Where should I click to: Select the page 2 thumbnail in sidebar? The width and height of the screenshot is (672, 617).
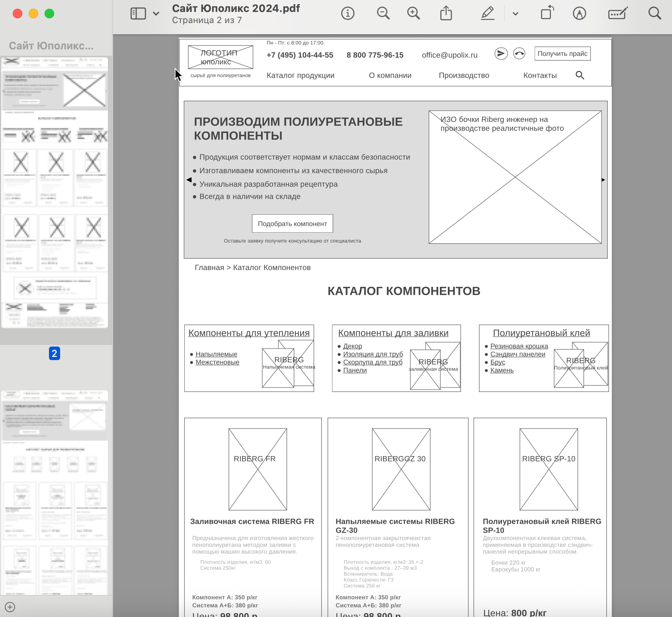55,192
